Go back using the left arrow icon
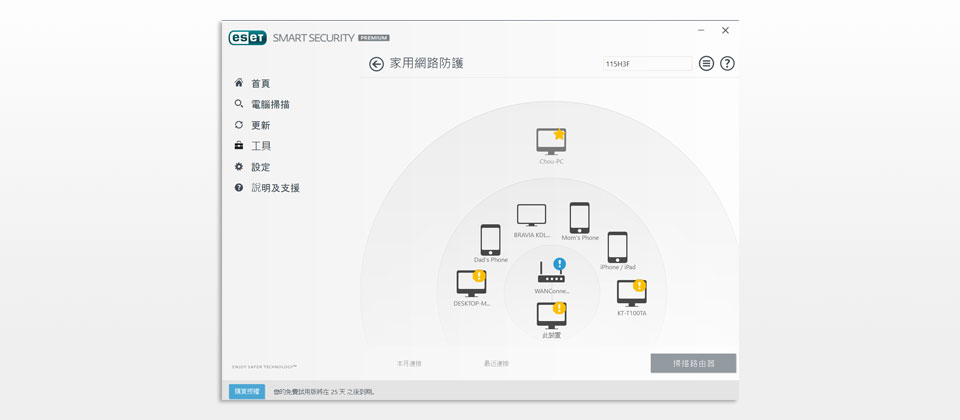960x420 pixels. tap(377, 64)
